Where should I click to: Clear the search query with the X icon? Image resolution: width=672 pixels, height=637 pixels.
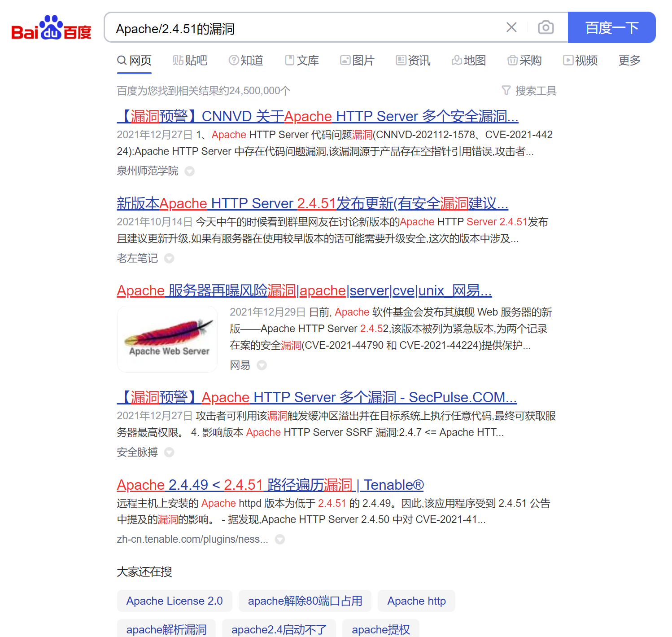click(511, 27)
